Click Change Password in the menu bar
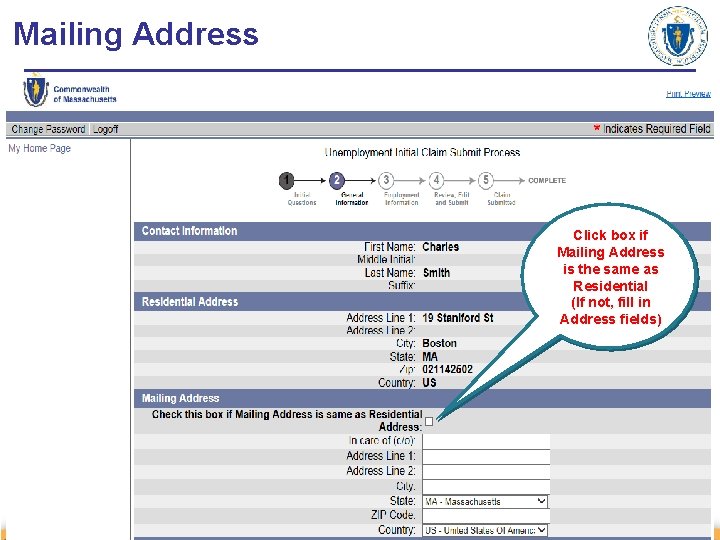Image resolution: width=720 pixels, height=540 pixels. (x=48, y=129)
